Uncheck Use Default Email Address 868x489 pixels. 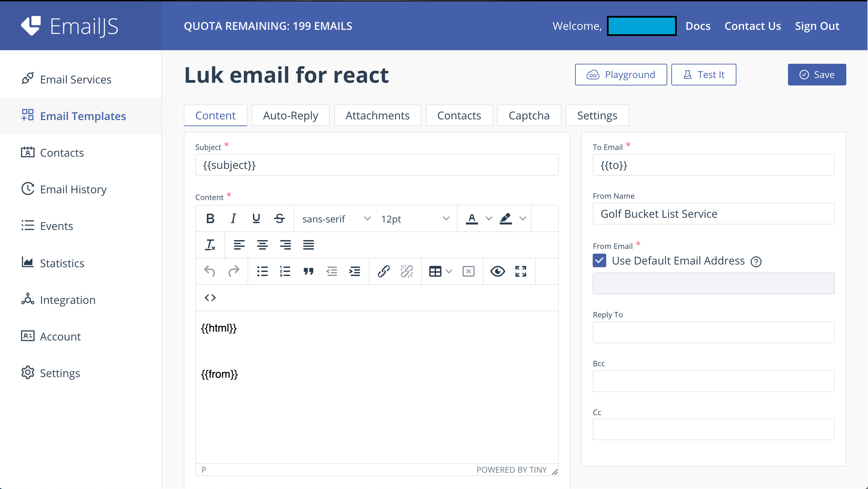pyautogui.click(x=599, y=260)
